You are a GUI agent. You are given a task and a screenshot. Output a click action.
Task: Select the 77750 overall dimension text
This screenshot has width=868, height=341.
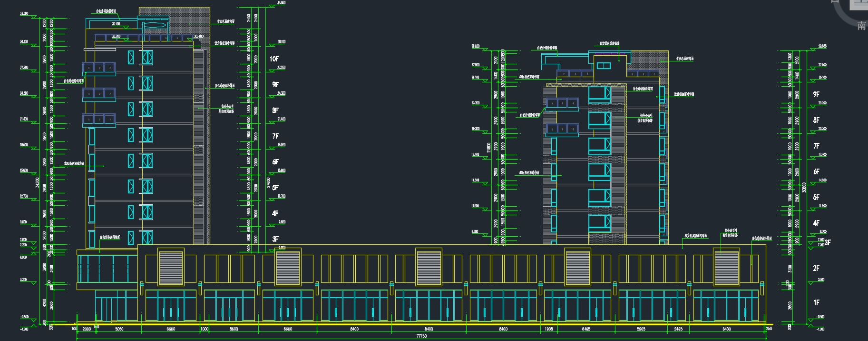click(x=421, y=336)
